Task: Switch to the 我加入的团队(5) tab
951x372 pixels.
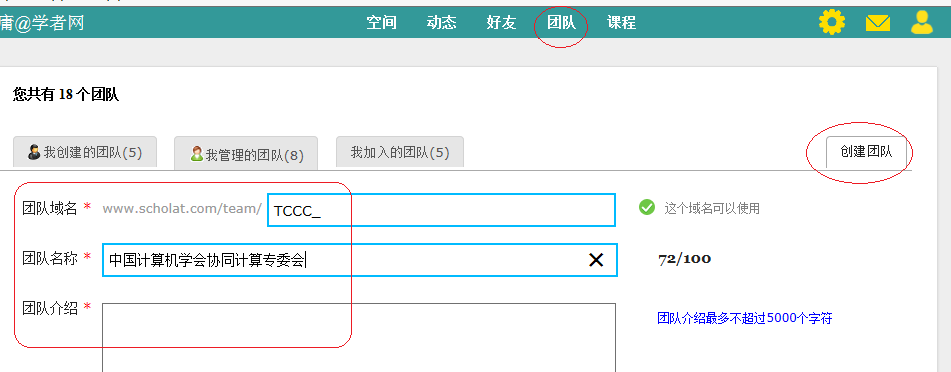Action: 400,152
